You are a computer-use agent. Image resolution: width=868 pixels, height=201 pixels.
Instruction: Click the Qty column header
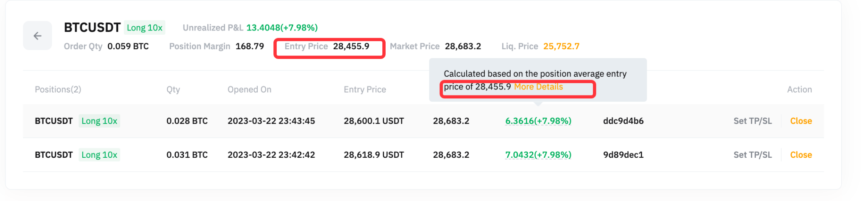[173, 89]
